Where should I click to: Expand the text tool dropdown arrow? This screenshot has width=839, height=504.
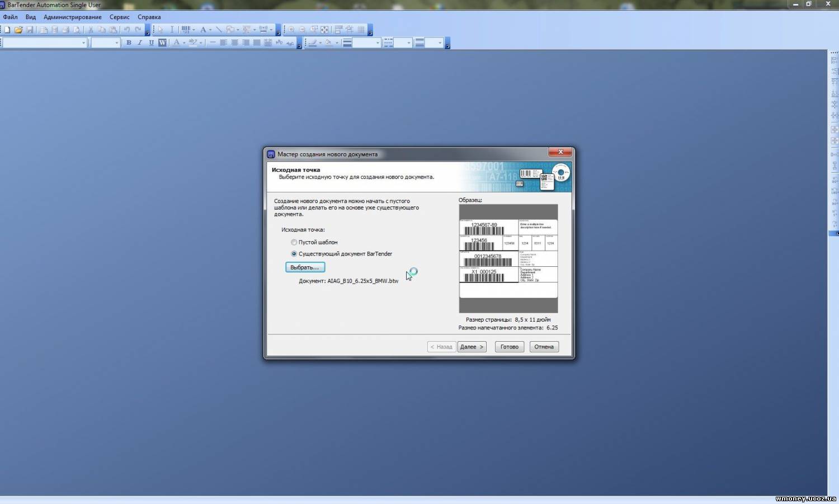[210, 30]
